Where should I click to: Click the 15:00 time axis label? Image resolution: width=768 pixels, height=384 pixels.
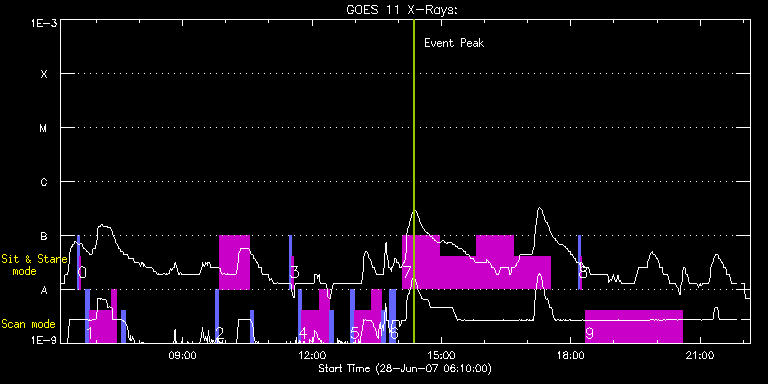point(442,355)
